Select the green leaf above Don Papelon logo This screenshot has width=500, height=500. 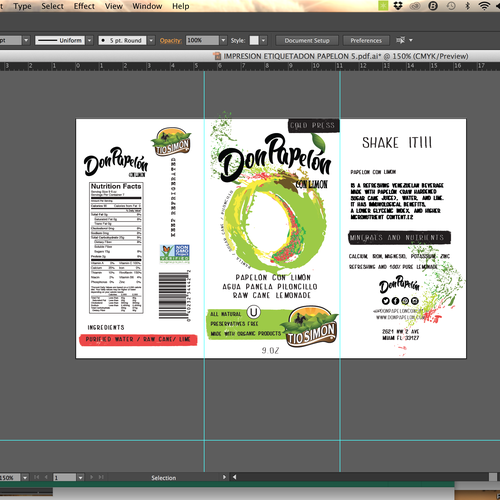[319, 142]
